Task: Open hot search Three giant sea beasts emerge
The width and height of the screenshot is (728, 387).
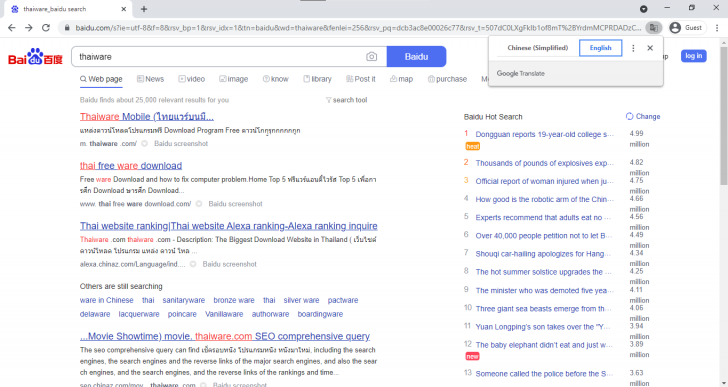Action: 544,309
